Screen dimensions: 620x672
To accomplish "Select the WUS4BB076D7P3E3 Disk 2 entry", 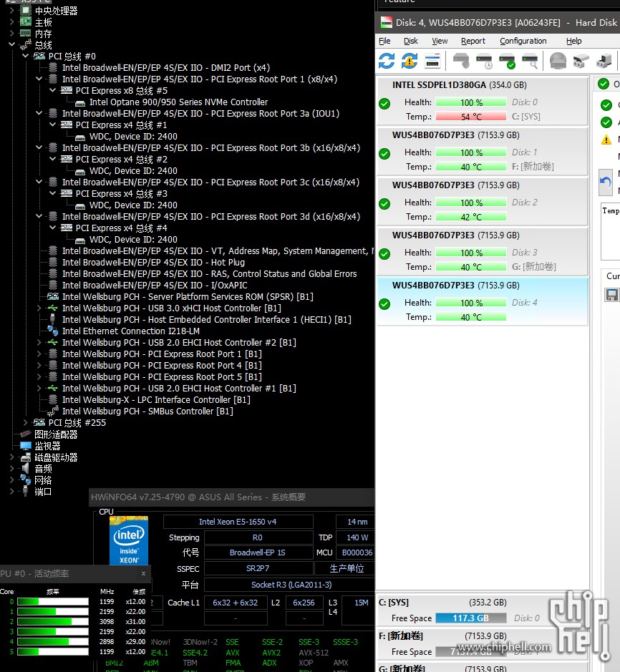I will click(482, 202).
